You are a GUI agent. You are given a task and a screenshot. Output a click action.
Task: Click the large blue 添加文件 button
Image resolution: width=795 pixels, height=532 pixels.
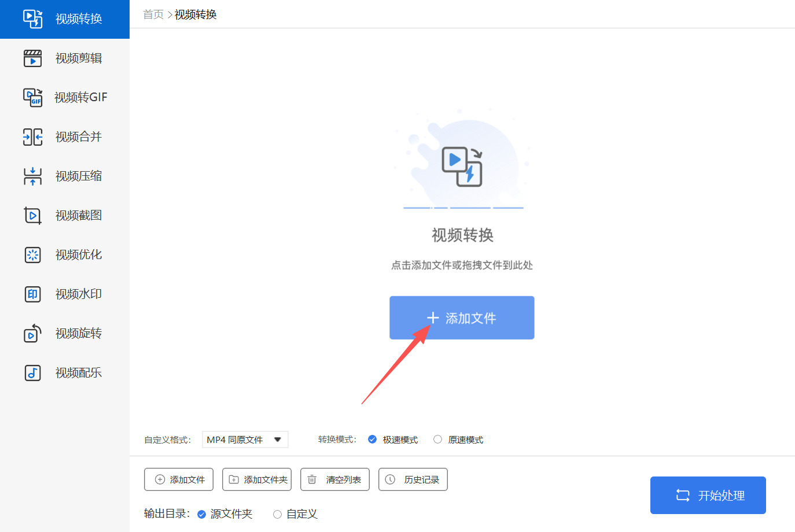[x=462, y=317]
